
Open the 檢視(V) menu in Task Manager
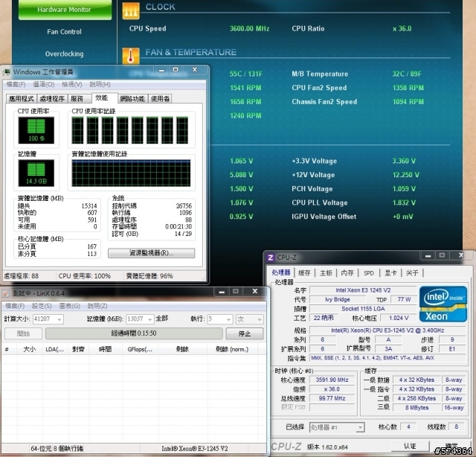click(x=72, y=84)
